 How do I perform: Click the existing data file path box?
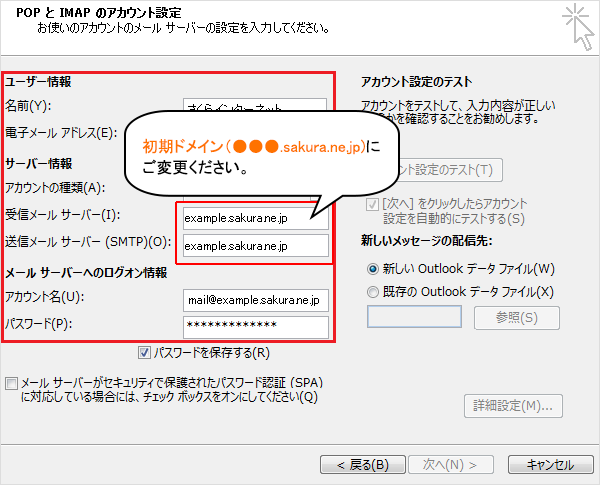point(414,317)
